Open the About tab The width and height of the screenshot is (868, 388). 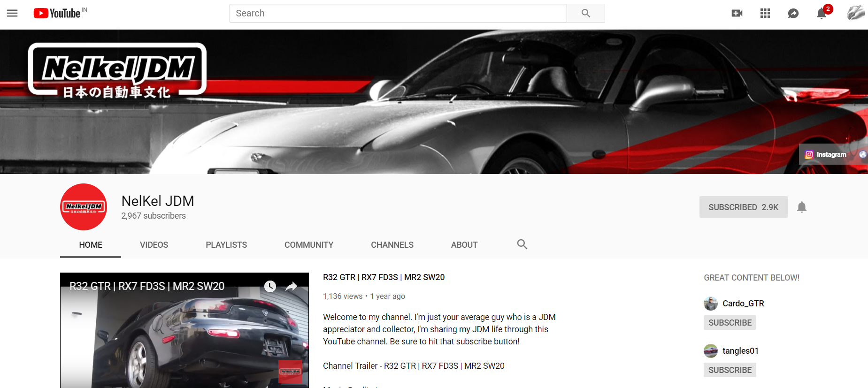(x=464, y=245)
